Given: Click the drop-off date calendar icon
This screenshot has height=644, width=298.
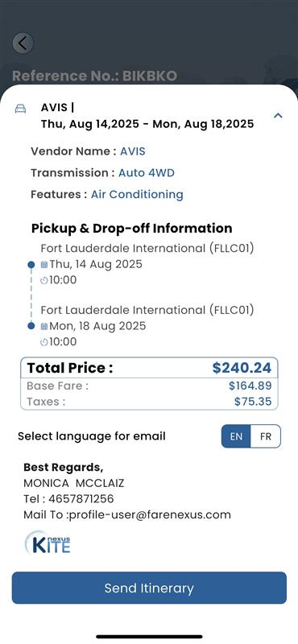Looking at the screenshot, I should pos(44,327).
